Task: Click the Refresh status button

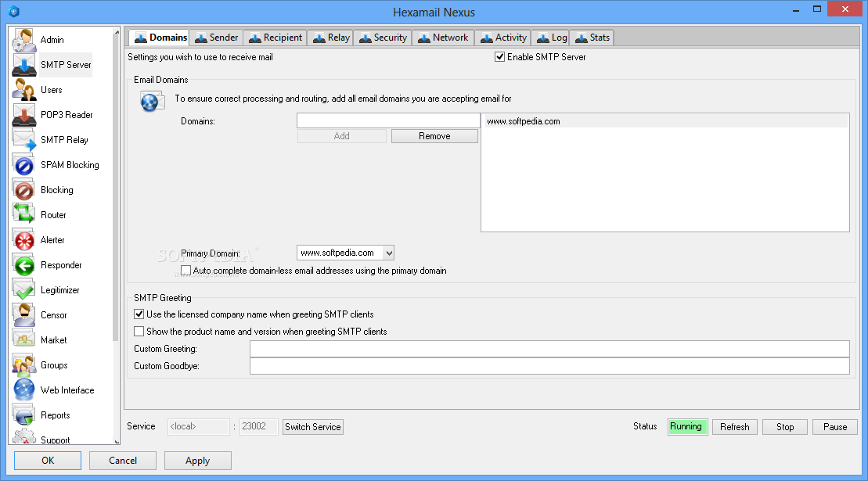Action: click(735, 427)
